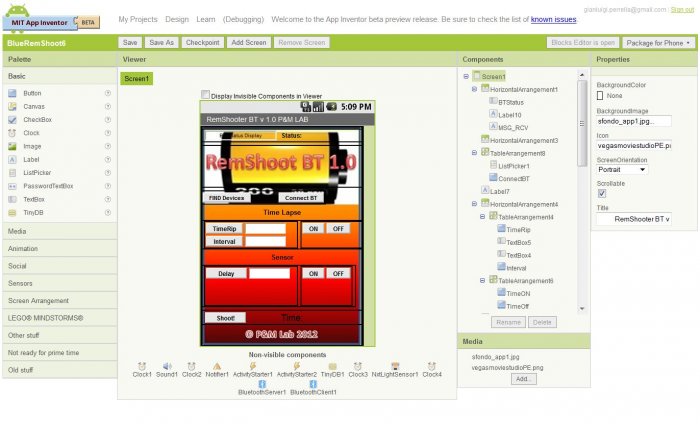Image resolution: width=700 pixels, height=424 pixels.
Task: Select the Canvas palette component icon
Action: pos(12,107)
